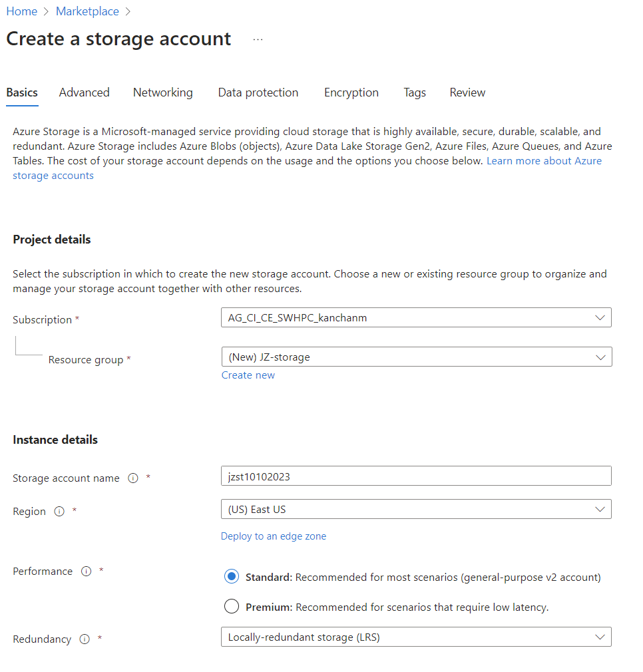Click the Instance details heading

55,440
